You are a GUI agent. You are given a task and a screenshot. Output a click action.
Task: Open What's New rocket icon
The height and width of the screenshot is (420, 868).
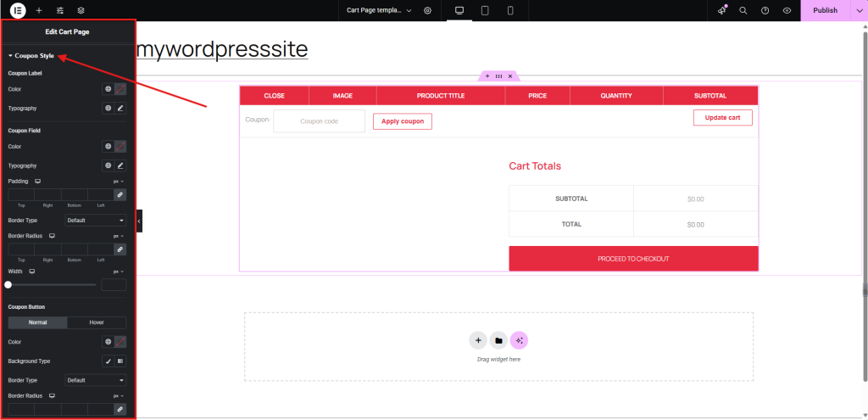click(722, 10)
